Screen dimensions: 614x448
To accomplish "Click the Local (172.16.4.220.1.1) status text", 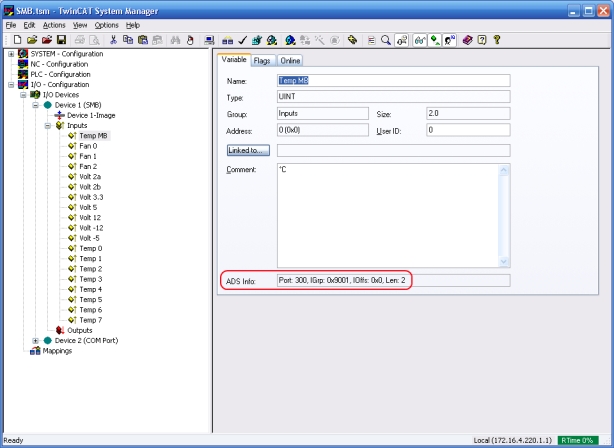I will tap(513, 441).
